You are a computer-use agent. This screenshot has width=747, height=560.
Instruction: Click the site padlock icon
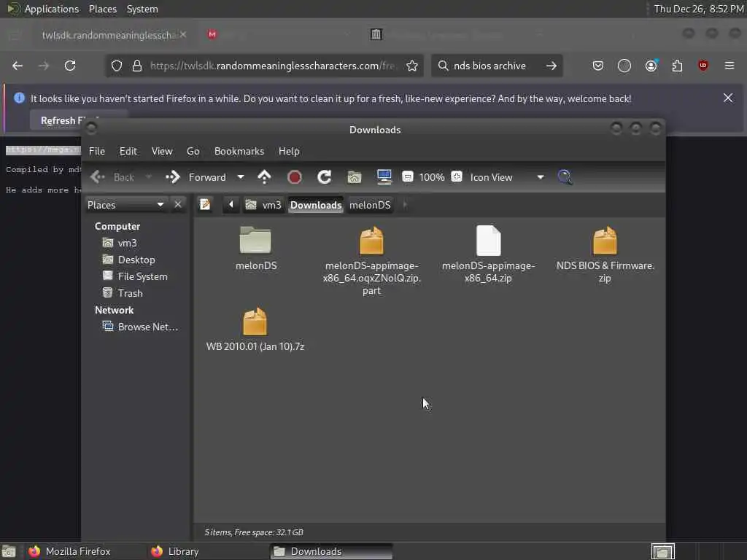pos(137,66)
